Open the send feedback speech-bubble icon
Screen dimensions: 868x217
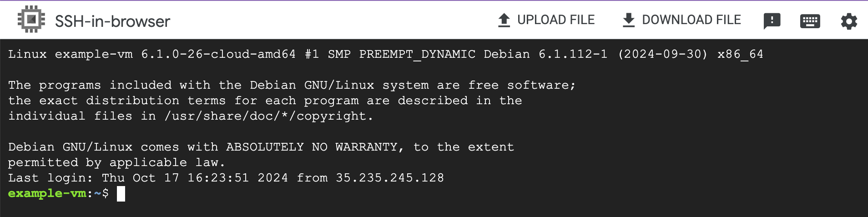point(772,21)
